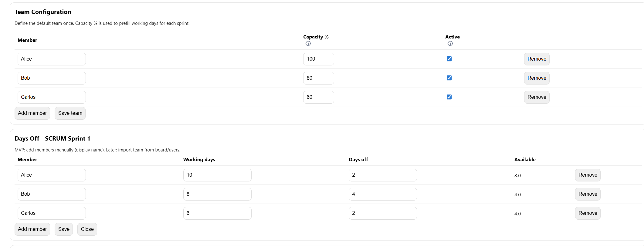Remove Alice from Team Configuration

(537, 59)
